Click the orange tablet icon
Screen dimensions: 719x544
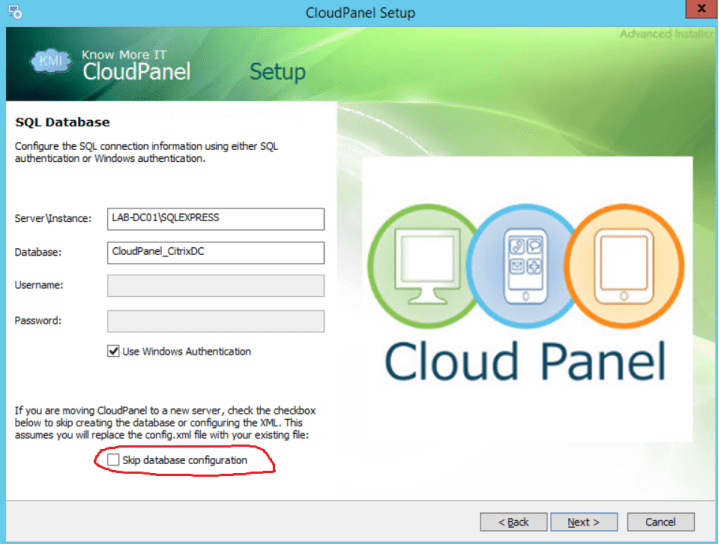[624, 266]
